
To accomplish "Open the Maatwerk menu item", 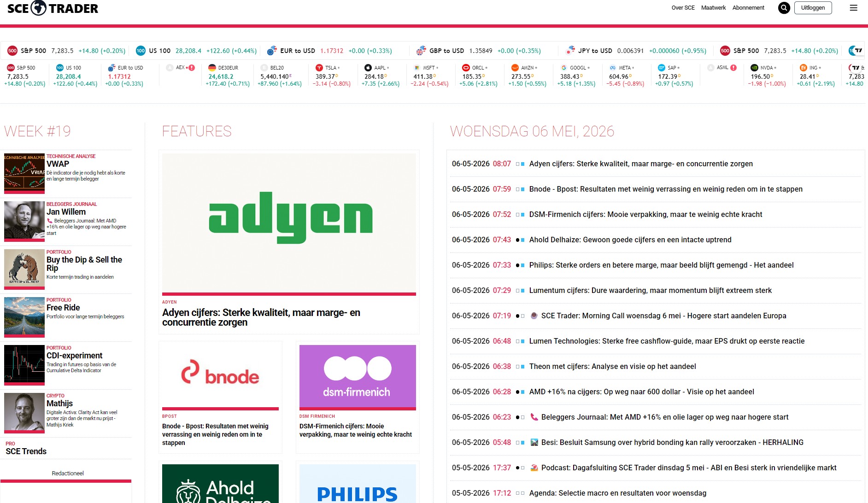I will (713, 8).
